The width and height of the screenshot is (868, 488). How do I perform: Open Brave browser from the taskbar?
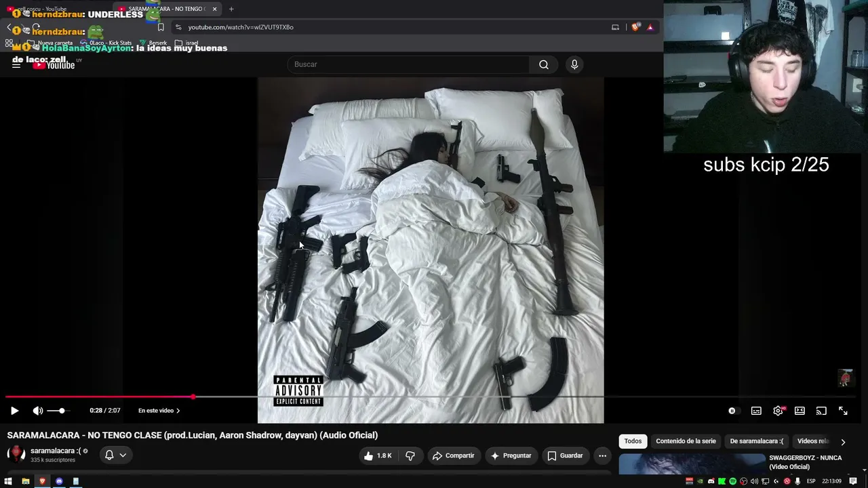click(x=42, y=481)
